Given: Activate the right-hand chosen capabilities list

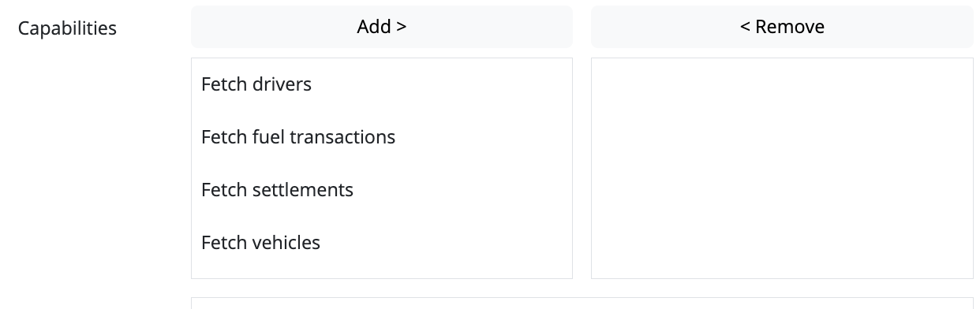Looking at the screenshot, I should pyautogui.click(x=782, y=168).
